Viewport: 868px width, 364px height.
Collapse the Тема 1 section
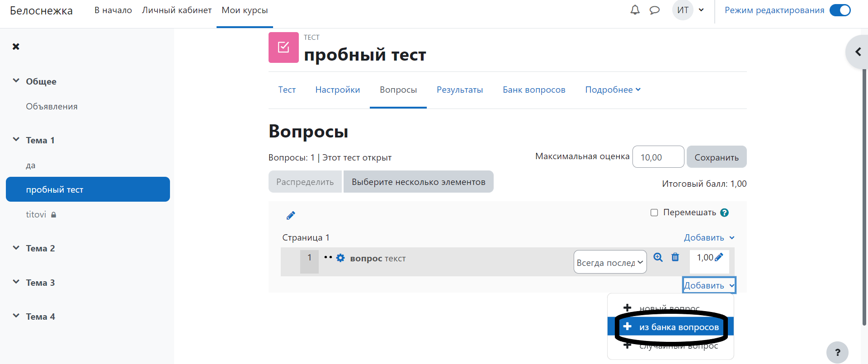click(16, 140)
